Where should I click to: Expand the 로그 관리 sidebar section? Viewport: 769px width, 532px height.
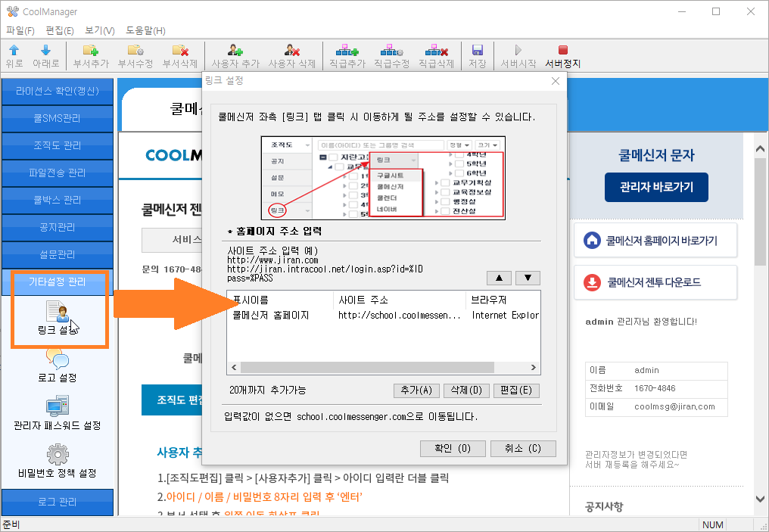(58, 501)
